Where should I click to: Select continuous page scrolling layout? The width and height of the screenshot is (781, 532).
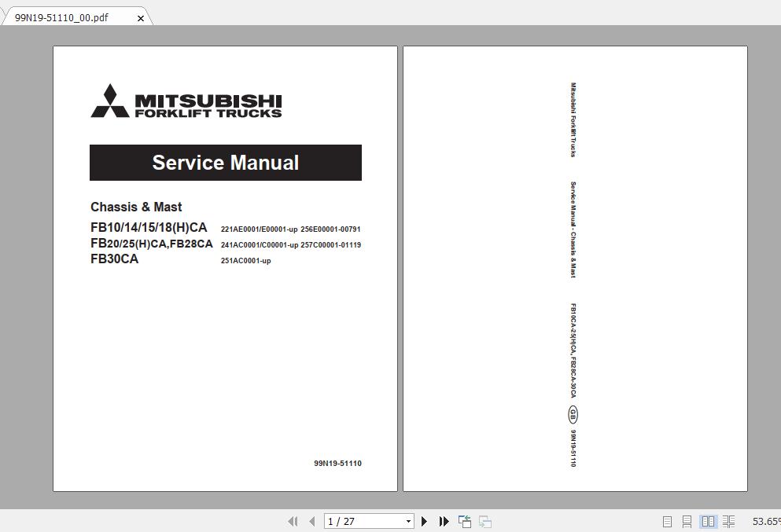point(687,521)
